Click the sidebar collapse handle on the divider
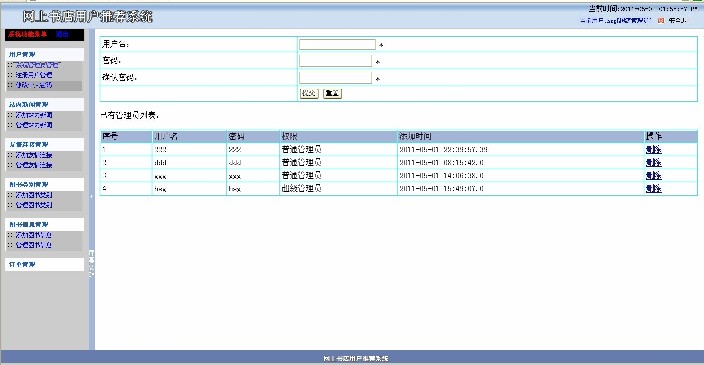This screenshot has height=365, width=704. (x=92, y=196)
